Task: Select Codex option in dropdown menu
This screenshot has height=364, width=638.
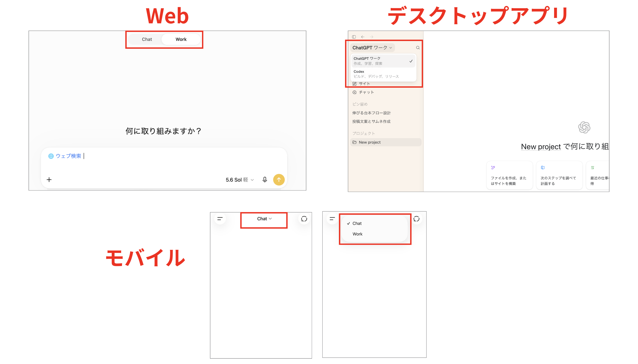Action: [x=383, y=74]
